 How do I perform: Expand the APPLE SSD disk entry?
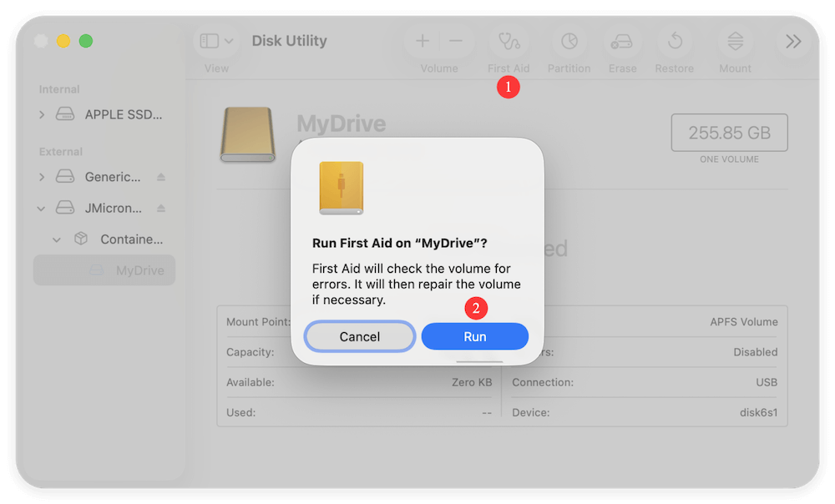[43, 114]
